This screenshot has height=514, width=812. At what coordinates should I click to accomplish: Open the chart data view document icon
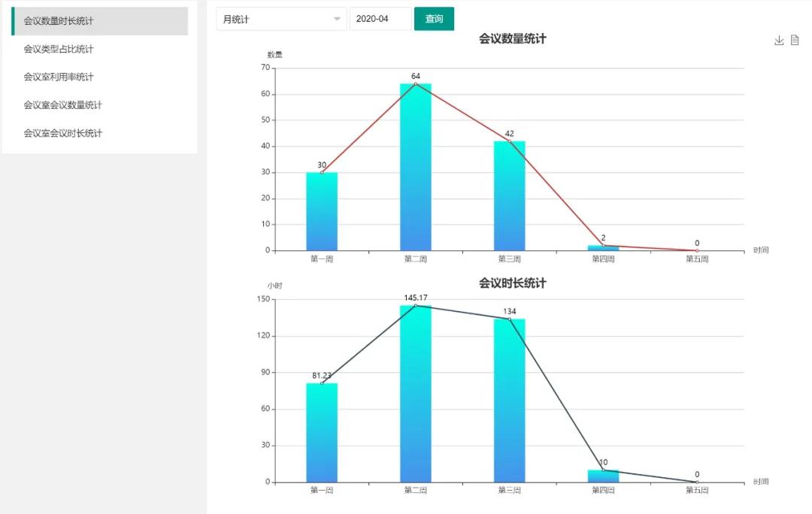795,41
